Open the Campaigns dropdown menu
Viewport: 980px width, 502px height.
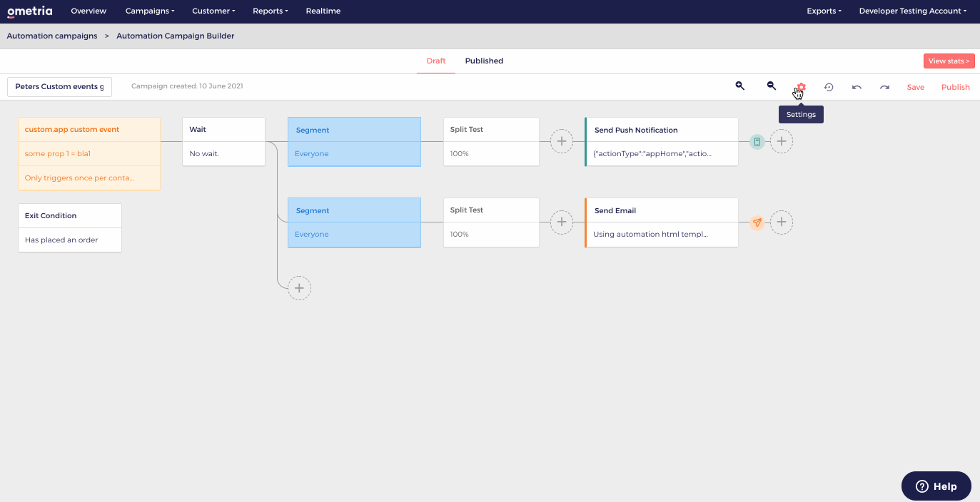150,11
